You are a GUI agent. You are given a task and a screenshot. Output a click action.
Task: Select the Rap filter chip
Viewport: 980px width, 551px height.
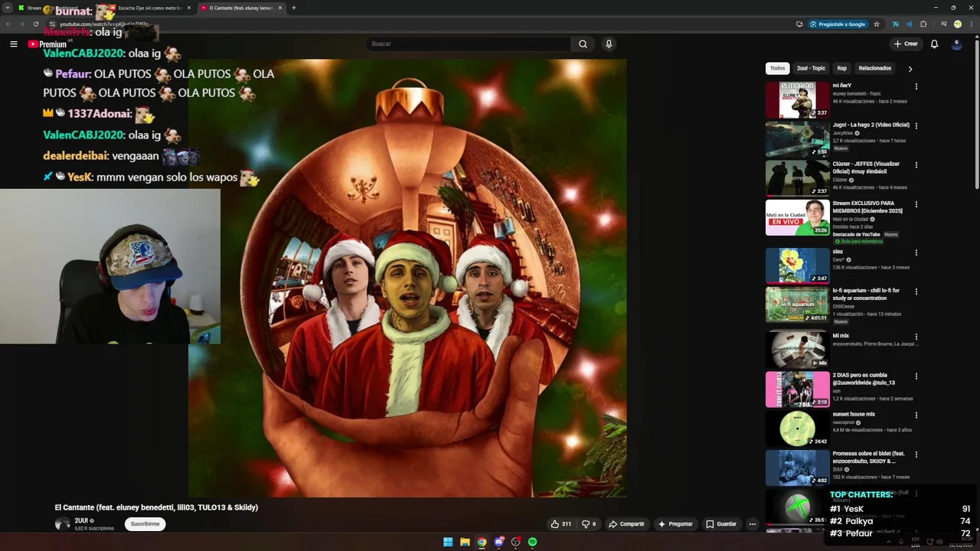(x=841, y=68)
